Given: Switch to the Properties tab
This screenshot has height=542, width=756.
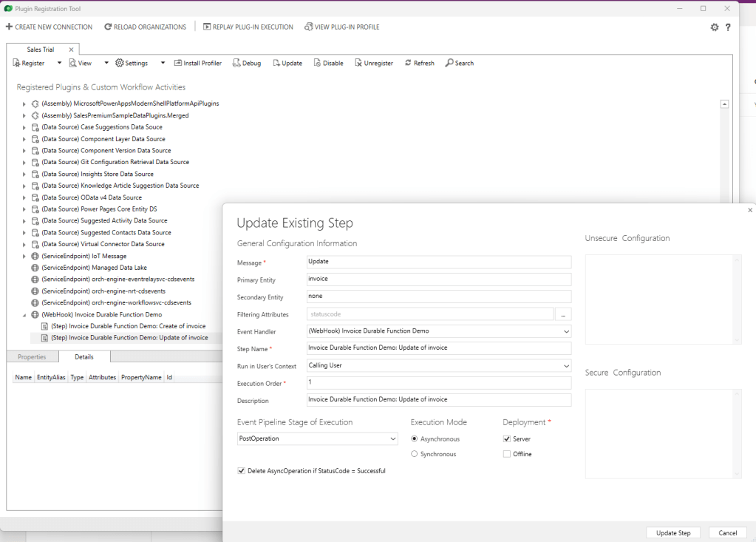Looking at the screenshot, I should coord(32,357).
